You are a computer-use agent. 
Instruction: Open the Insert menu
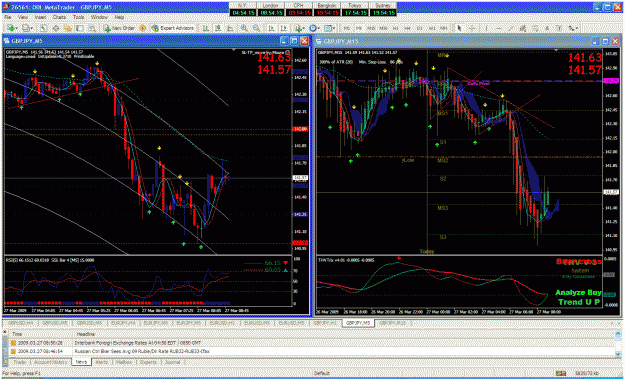[40, 18]
